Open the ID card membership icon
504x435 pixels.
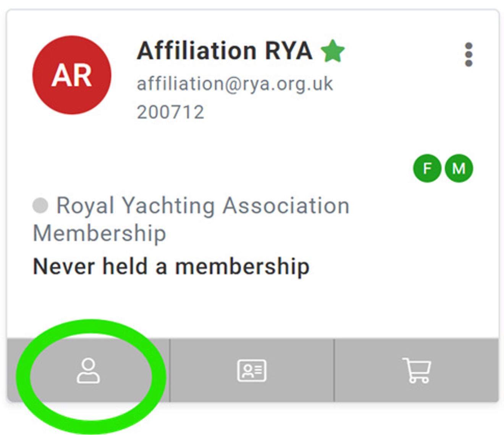252,371
